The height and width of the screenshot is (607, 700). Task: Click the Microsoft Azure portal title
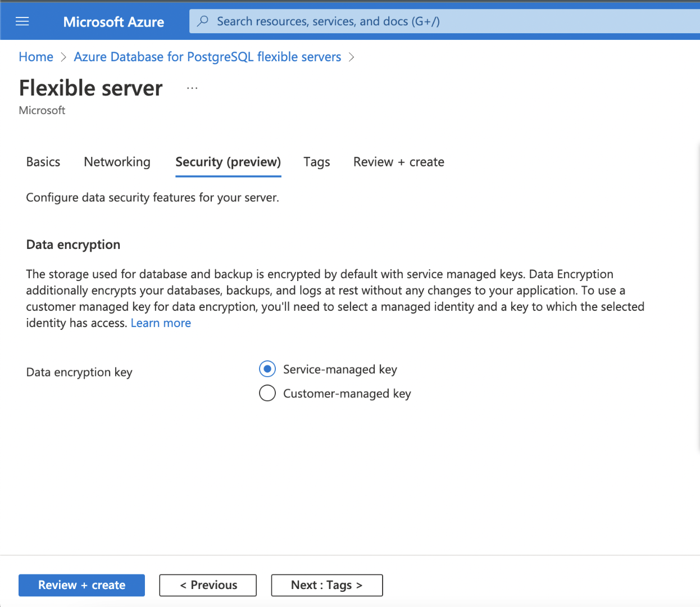click(x=113, y=22)
